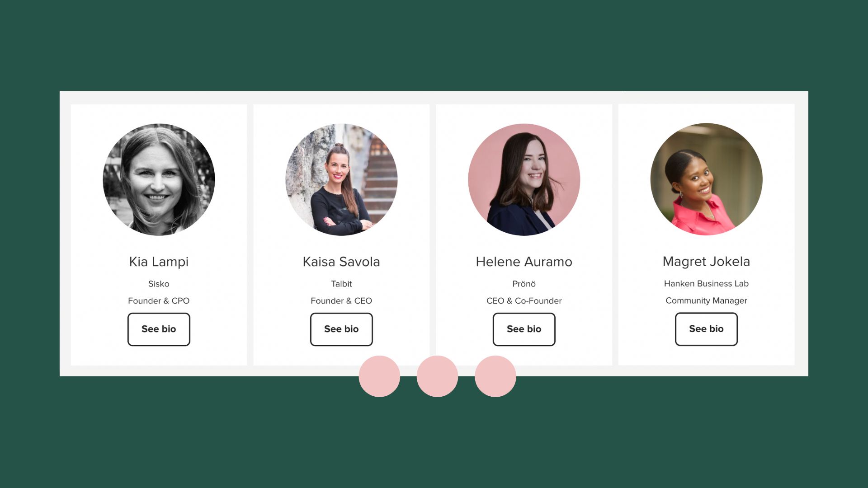
Task: Click the Community Manager title text
Action: coord(706,300)
